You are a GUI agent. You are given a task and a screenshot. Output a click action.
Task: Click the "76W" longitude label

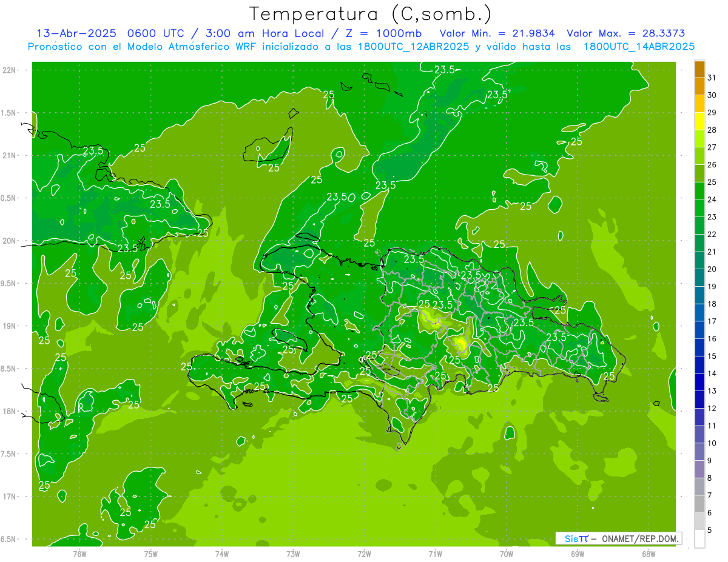(79, 554)
